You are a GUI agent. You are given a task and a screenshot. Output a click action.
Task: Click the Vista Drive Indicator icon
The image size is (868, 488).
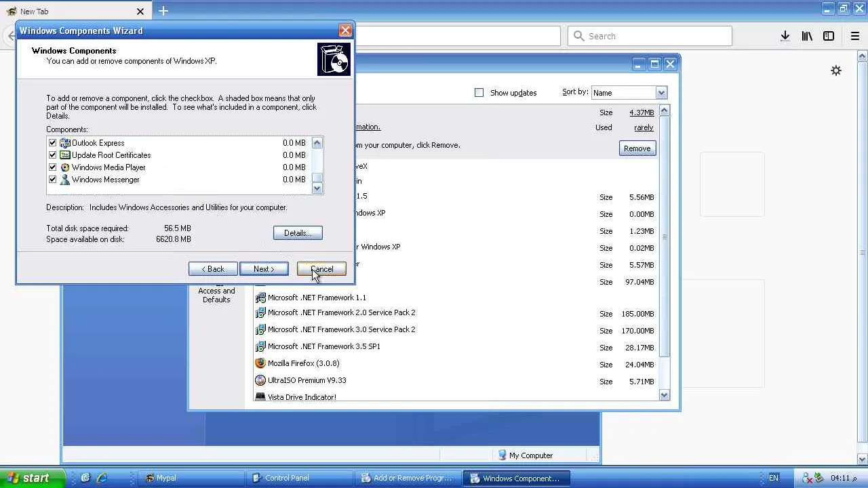tap(260, 397)
